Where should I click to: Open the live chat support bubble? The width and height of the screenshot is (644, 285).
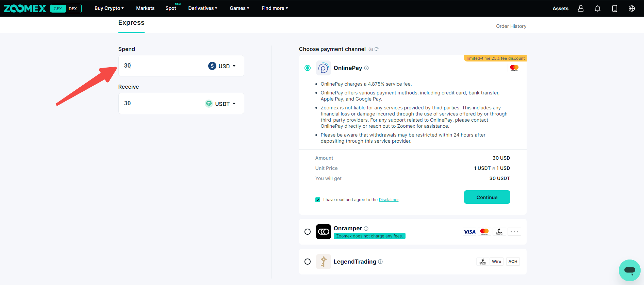(x=629, y=270)
